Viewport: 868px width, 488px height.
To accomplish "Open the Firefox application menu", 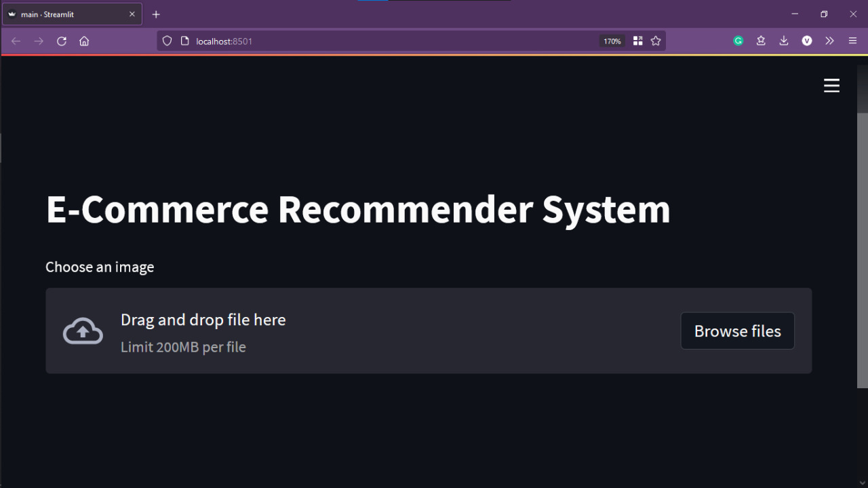I will [x=852, y=41].
